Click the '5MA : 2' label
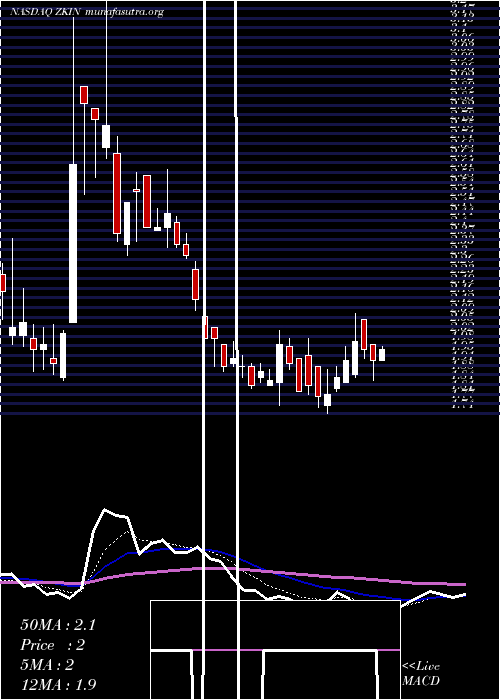Screen dimensions: 500x700 [47, 665]
